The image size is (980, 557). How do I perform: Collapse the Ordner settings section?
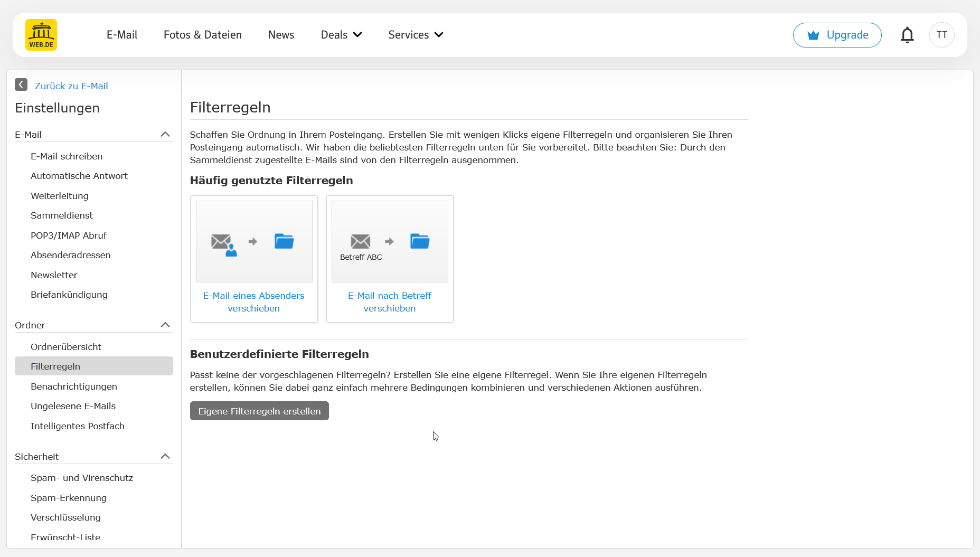tap(165, 325)
